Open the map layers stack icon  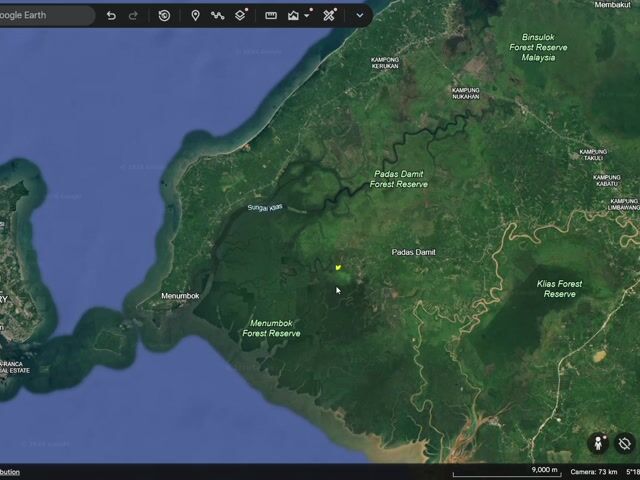240,16
